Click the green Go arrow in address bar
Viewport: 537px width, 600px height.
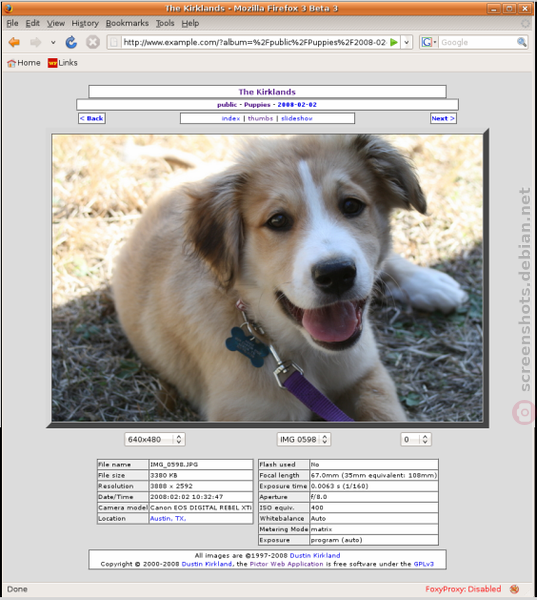click(394, 42)
